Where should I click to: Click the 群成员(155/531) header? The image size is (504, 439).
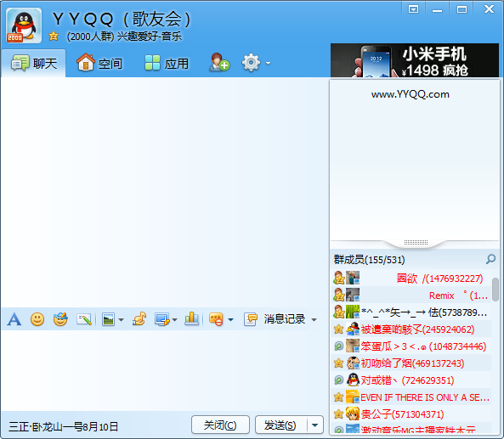pyautogui.click(x=370, y=260)
